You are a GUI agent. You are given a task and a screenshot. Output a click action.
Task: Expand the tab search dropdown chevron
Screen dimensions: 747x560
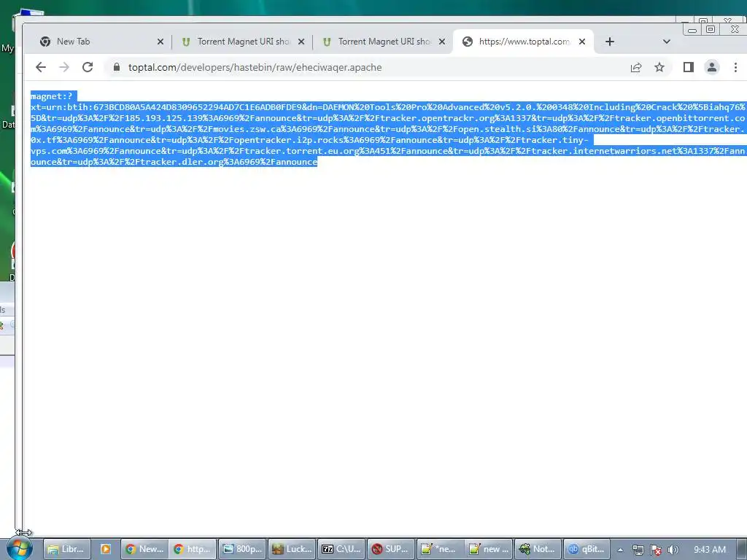pyautogui.click(x=667, y=42)
